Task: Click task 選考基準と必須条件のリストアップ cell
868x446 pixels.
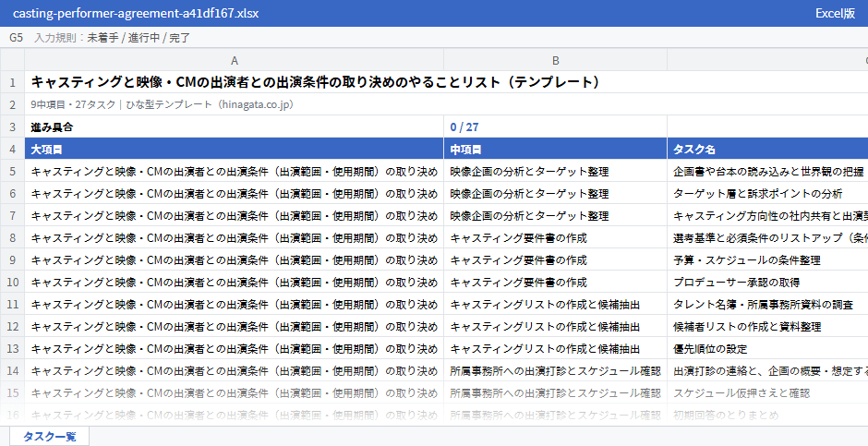Action: coord(767,238)
